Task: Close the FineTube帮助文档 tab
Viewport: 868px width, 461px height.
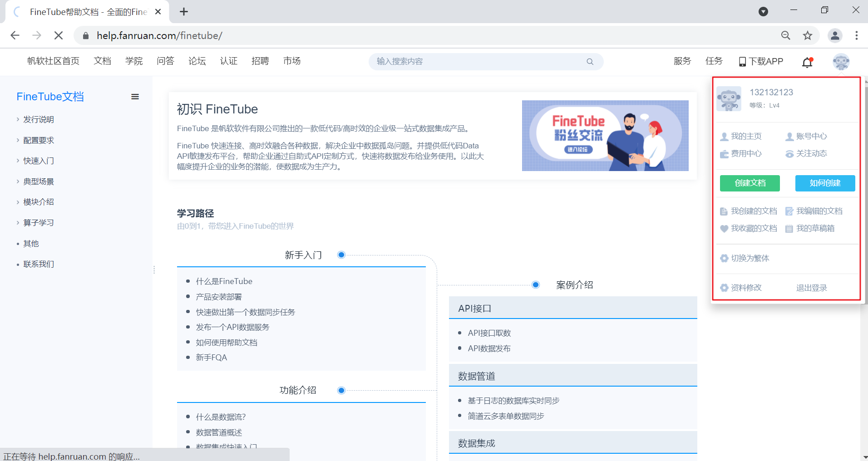Action: (x=158, y=12)
